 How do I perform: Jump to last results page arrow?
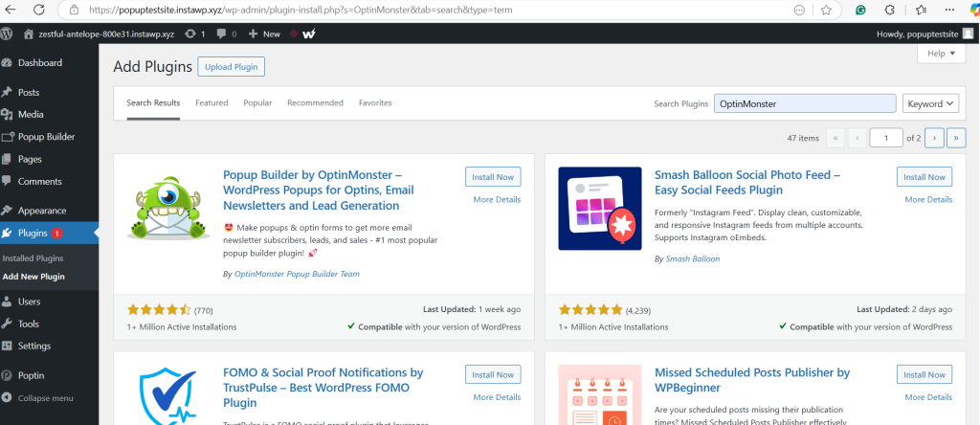(x=956, y=138)
